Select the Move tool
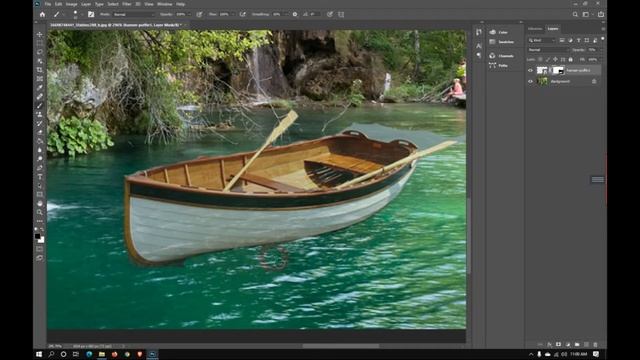The image size is (640, 360). pos(40,34)
